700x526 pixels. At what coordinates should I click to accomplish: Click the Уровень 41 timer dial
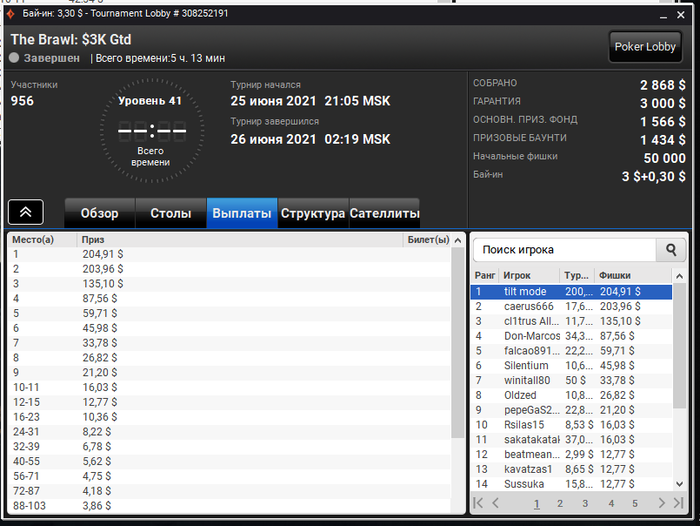tap(152, 131)
